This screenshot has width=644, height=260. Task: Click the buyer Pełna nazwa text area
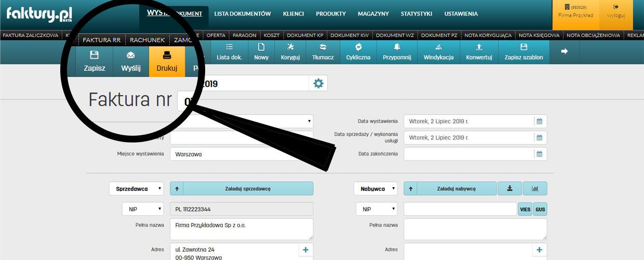click(x=475, y=229)
